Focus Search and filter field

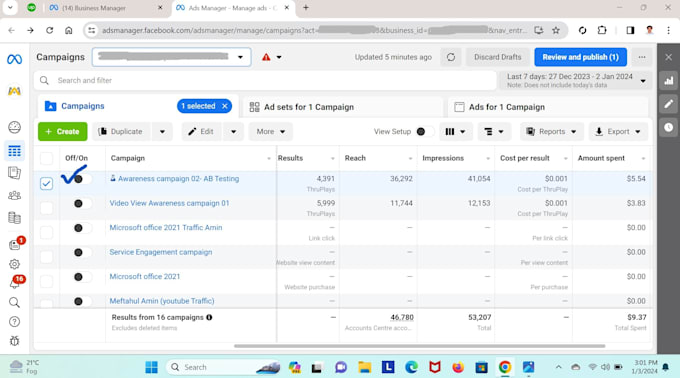click(265, 81)
